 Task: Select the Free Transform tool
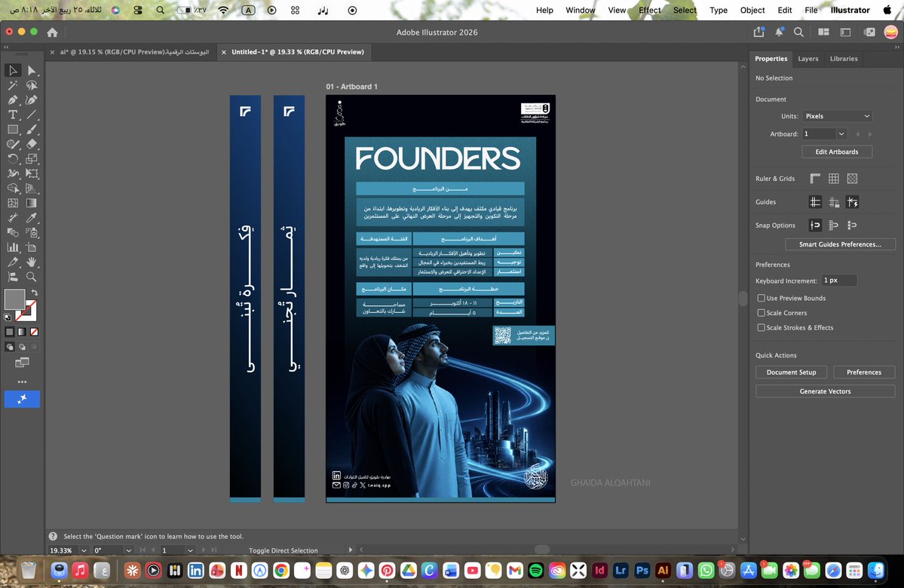[x=32, y=173]
